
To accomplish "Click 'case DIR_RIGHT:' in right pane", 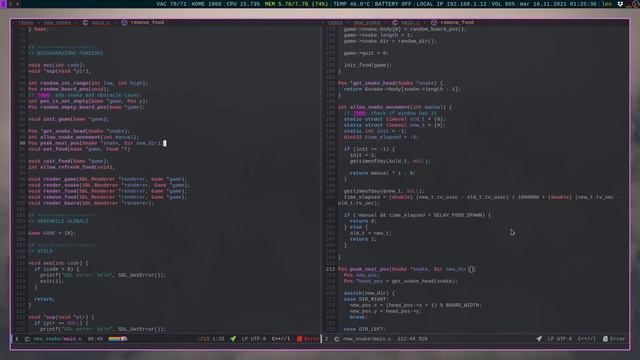I will [365, 299].
